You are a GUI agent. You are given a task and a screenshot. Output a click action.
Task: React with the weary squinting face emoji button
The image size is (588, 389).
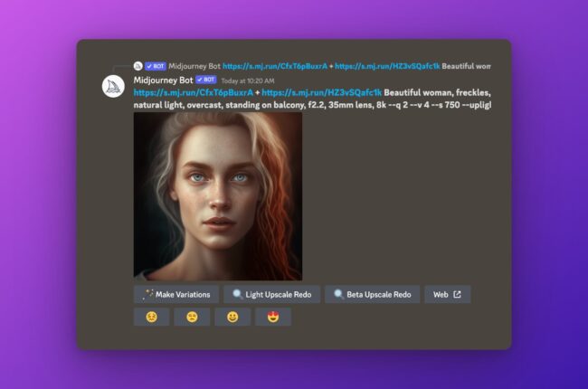192,317
